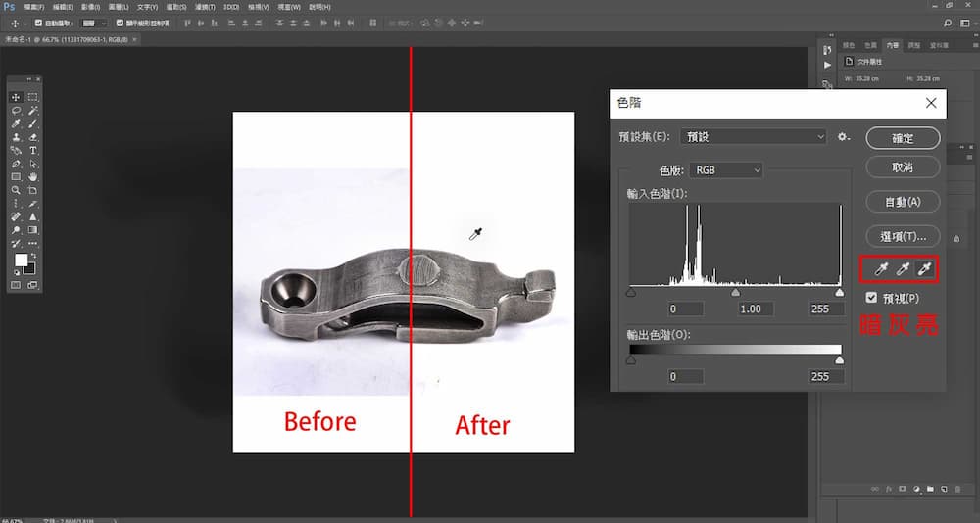Click the 選項(T)... button
The width and height of the screenshot is (980, 523).
(903, 236)
